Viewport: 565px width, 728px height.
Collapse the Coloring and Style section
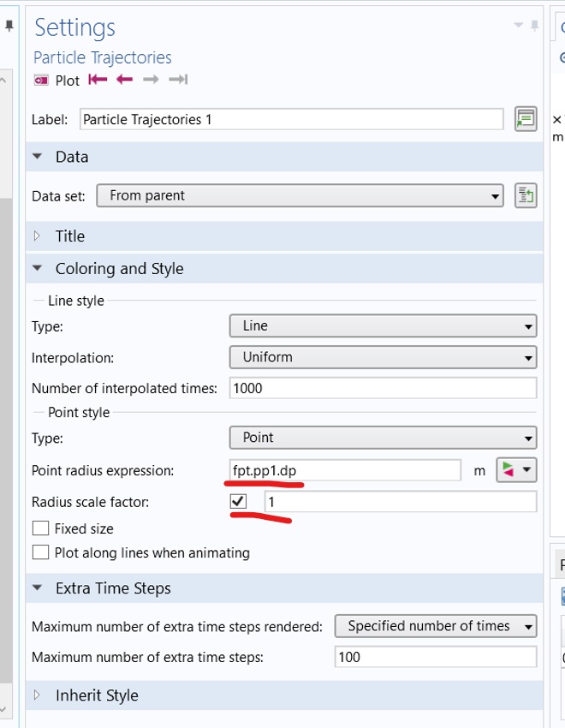coord(38,269)
